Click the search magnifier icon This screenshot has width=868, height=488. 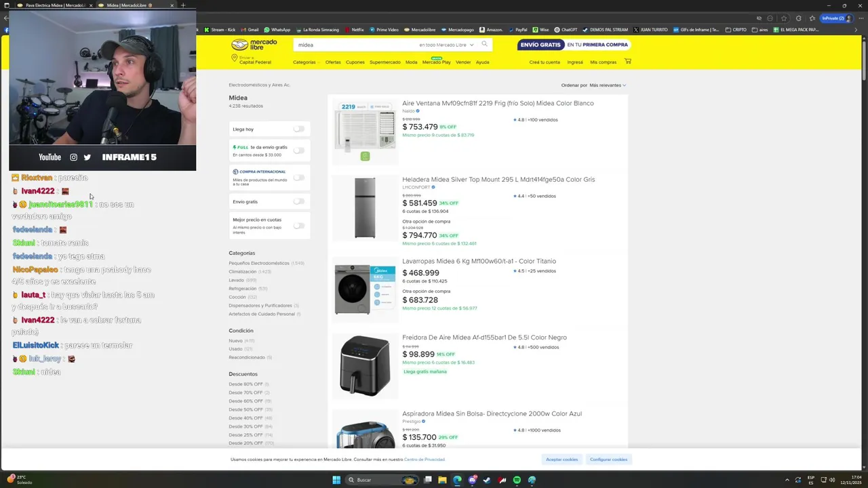click(484, 44)
